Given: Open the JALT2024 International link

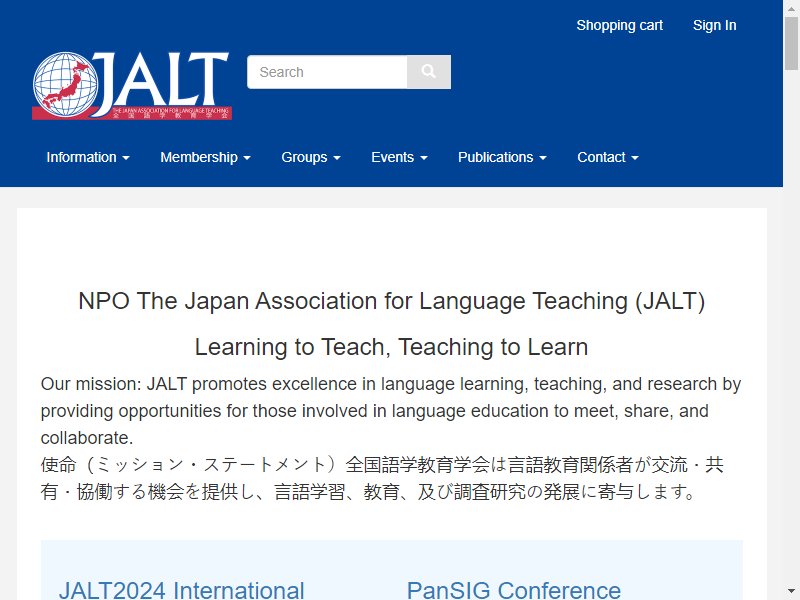Looking at the screenshot, I should coord(182,590).
